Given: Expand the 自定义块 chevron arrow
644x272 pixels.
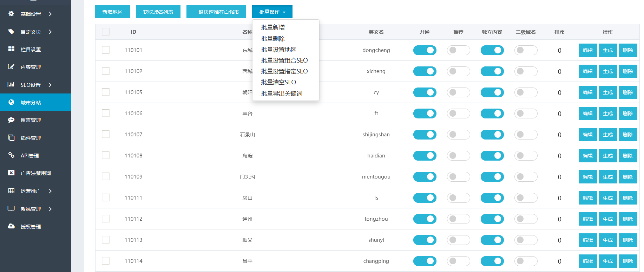Looking at the screenshot, I should [x=50, y=32].
